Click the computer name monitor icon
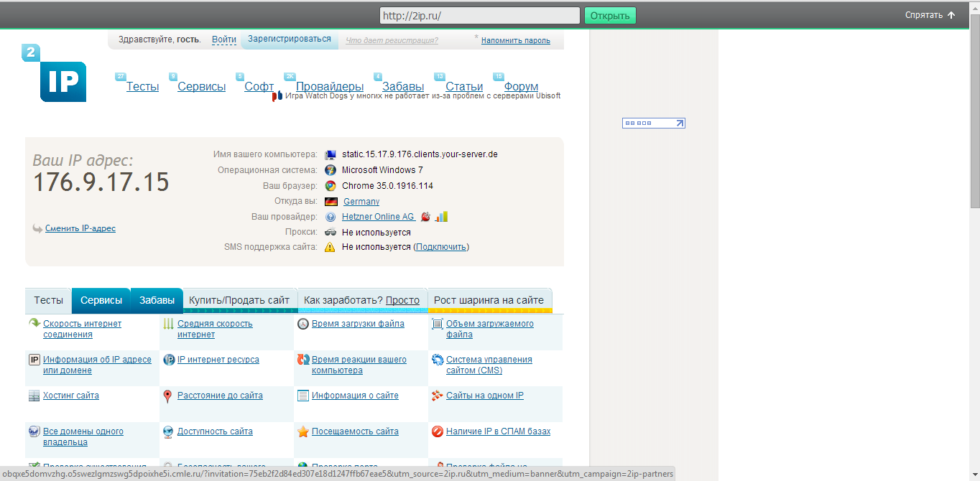Screen dimensions: 980x481 tap(330, 155)
